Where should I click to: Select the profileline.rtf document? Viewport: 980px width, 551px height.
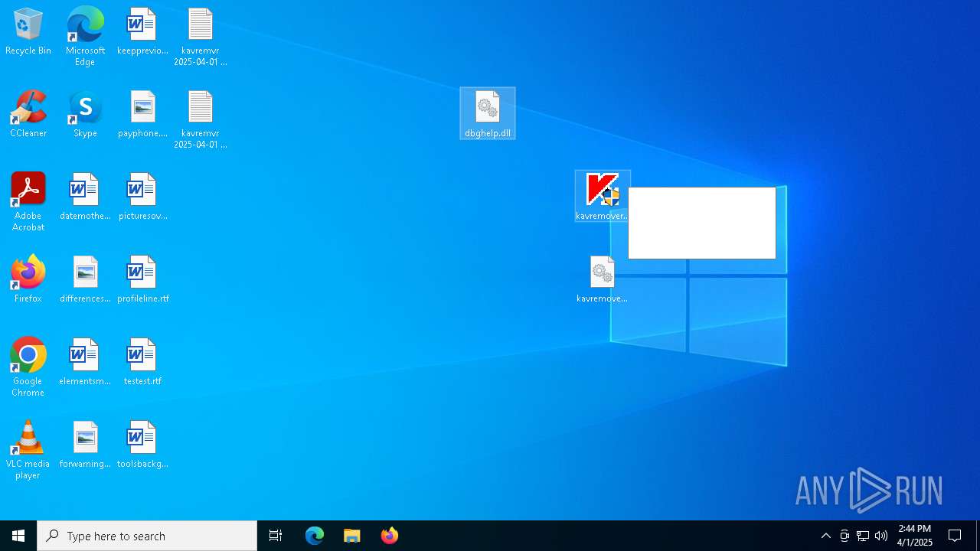pos(142,280)
